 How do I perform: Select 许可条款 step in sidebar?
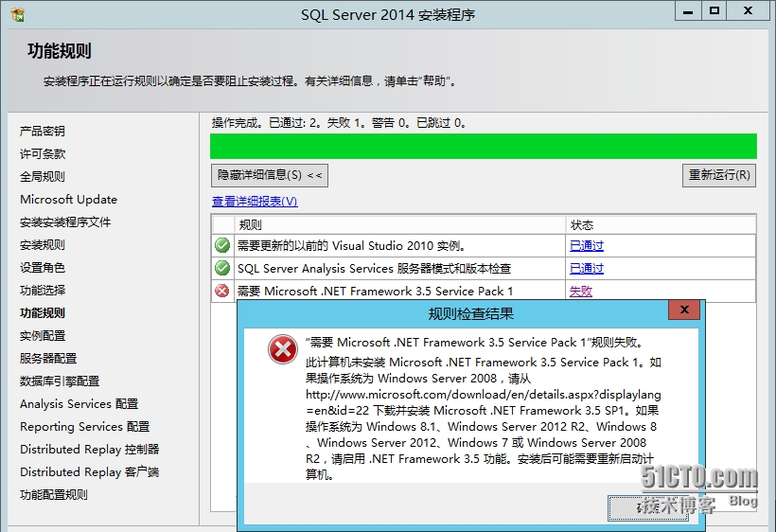43,154
